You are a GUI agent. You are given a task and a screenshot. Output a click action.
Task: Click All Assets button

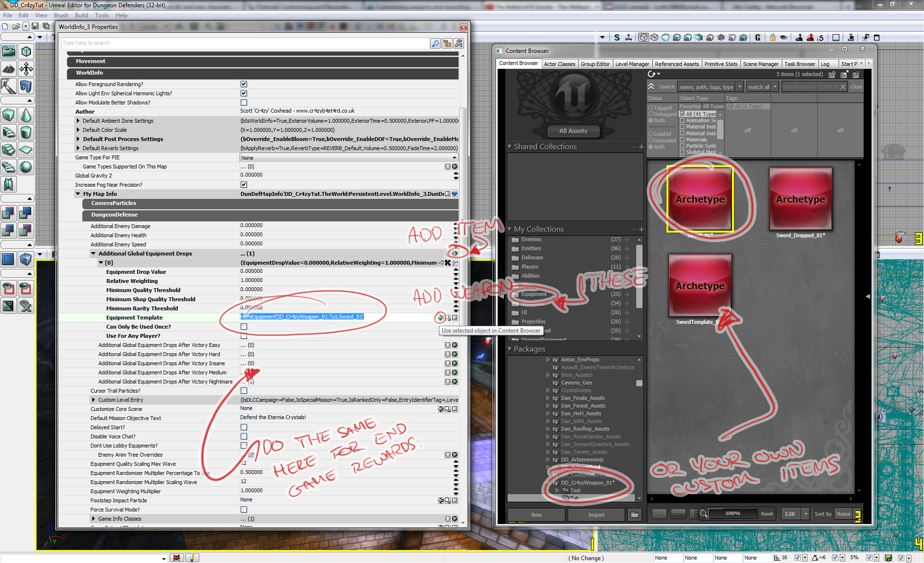click(x=573, y=131)
